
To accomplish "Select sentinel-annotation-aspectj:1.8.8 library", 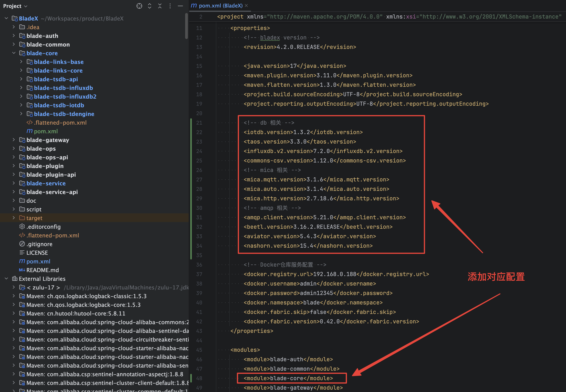I will (105, 374).
